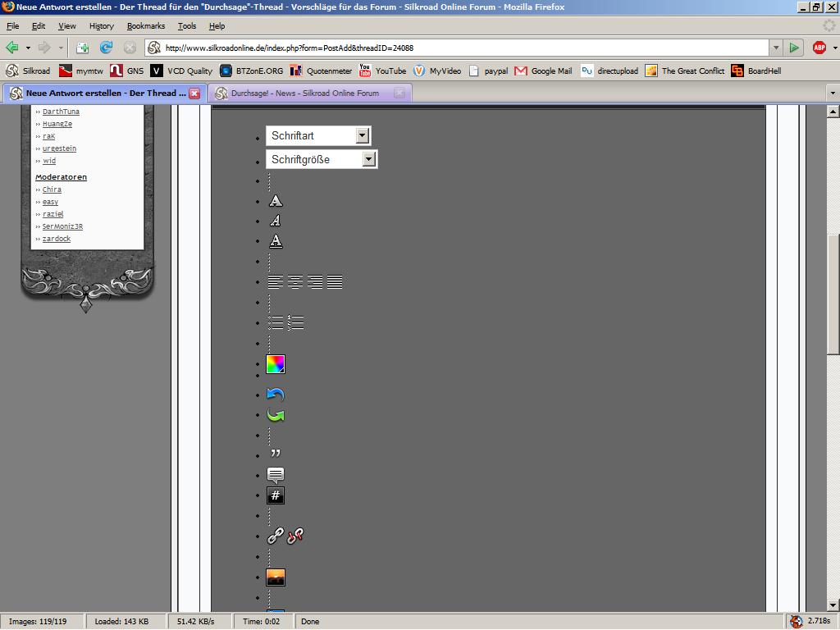840x630 pixels.
Task: Insert a quote using the quotation mark icon
Action: [x=276, y=454]
